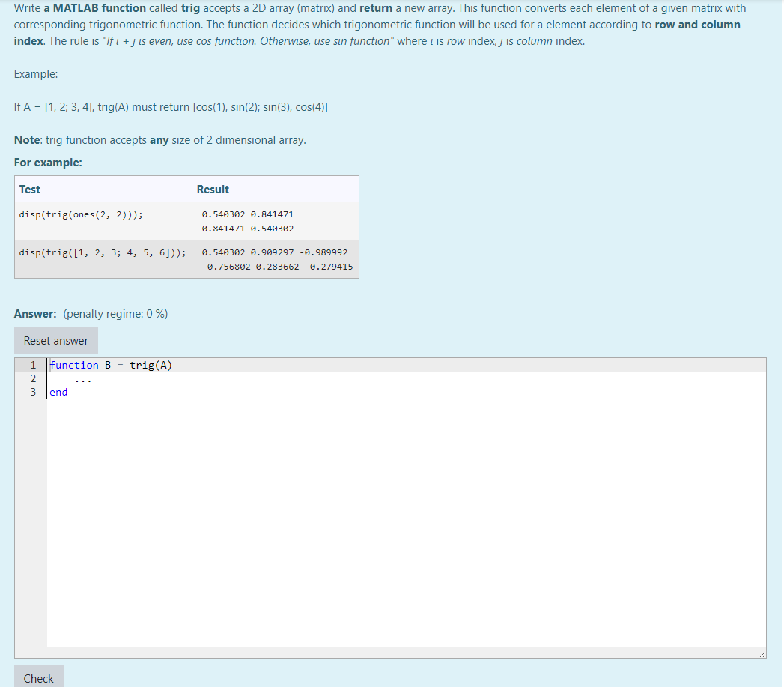The height and width of the screenshot is (687, 784).
Task: Click code line 'function B = trig(A)'
Action: pyautogui.click(x=111, y=366)
